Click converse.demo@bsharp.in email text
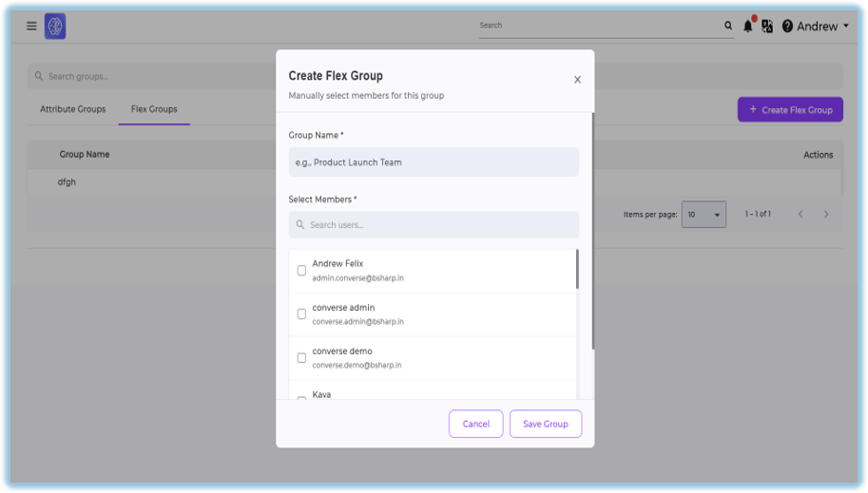868x493 pixels. click(357, 365)
